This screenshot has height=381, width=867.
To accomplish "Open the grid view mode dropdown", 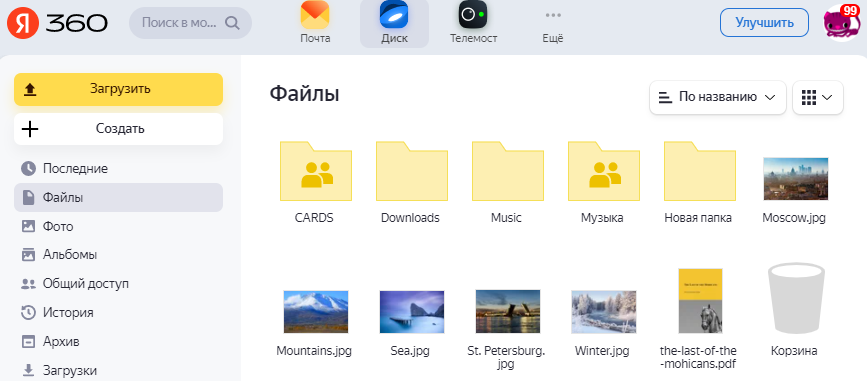I will (818, 97).
